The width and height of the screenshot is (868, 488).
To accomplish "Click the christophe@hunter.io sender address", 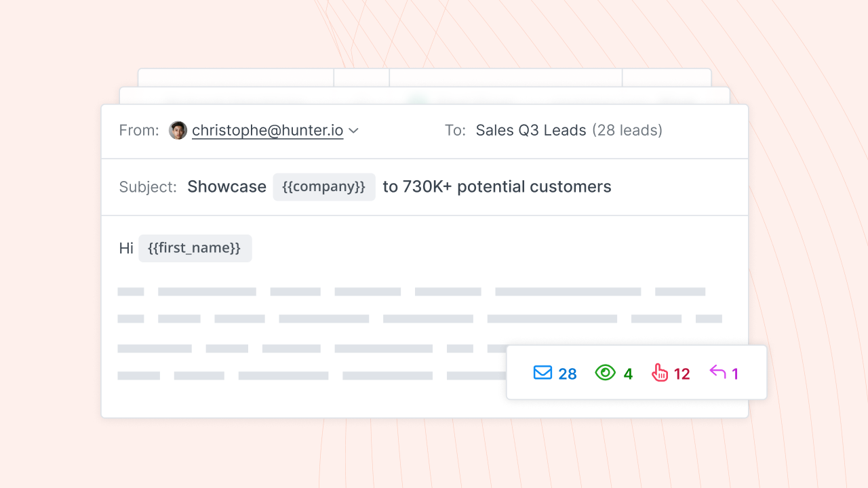I will (x=267, y=130).
